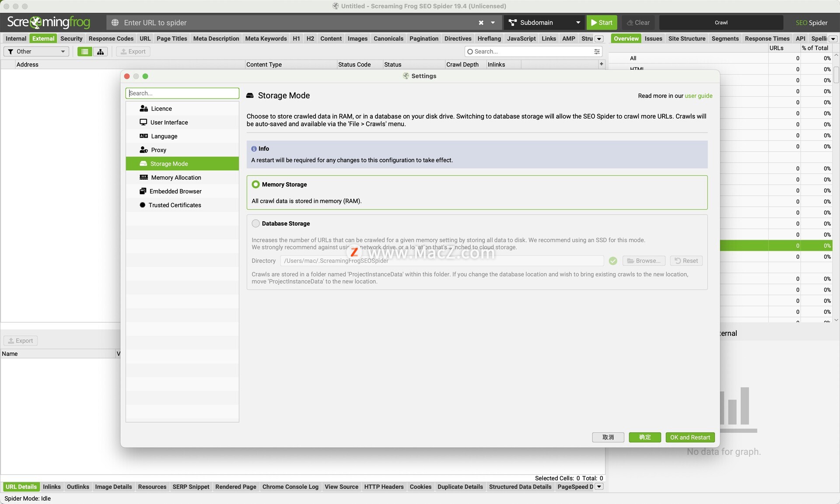840x504 pixels.
Task: Switch to the Canonicals tab
Action: coord(388,38)
